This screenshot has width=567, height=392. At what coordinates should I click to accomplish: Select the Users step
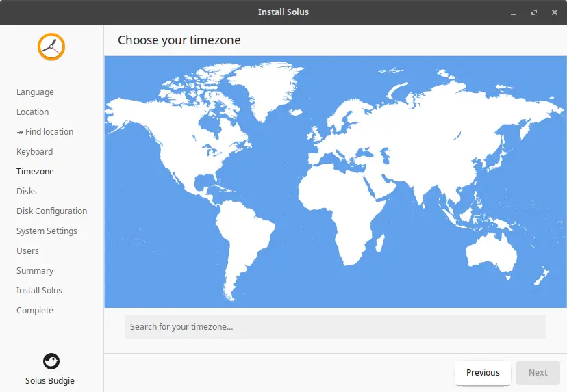tap(27, 251)
